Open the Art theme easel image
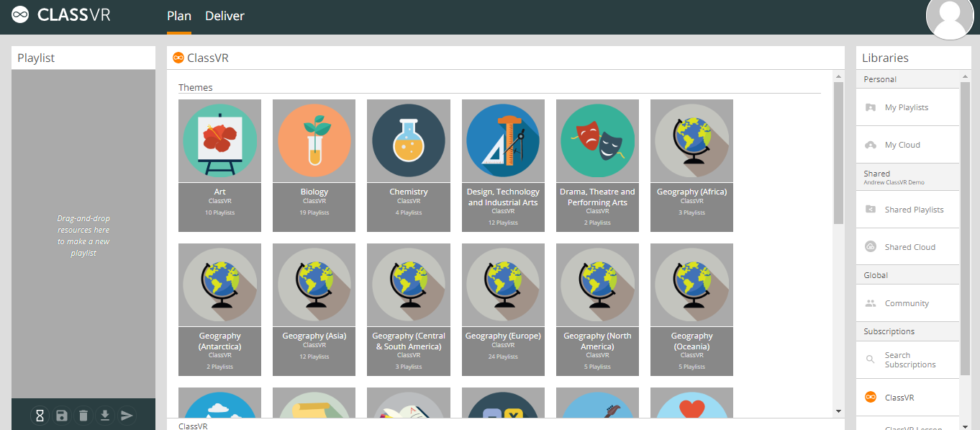Screen dimensions: 980x430 [x=220, y=140]
